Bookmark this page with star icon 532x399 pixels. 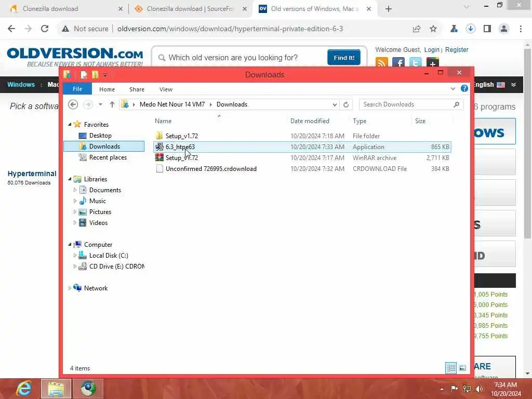[433, 29]
